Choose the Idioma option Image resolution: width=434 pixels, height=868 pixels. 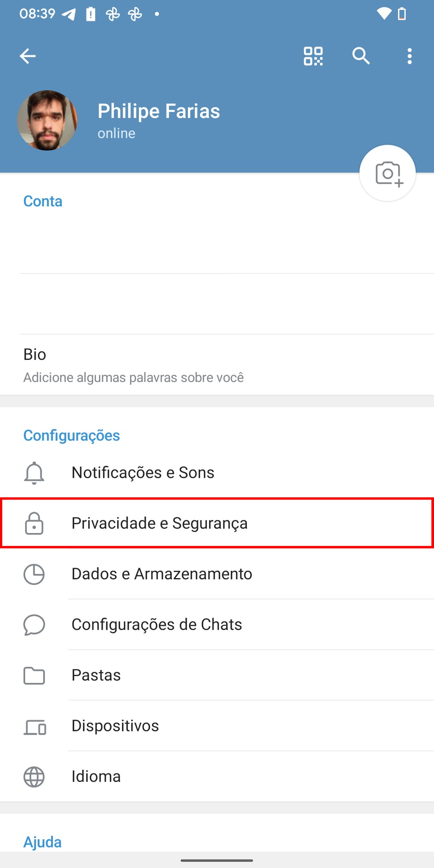tap(96, 777)
